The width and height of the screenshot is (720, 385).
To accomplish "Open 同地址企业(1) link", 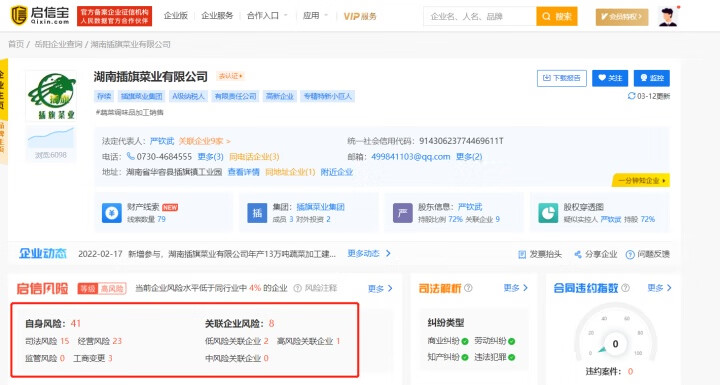I will coord(290,172).
